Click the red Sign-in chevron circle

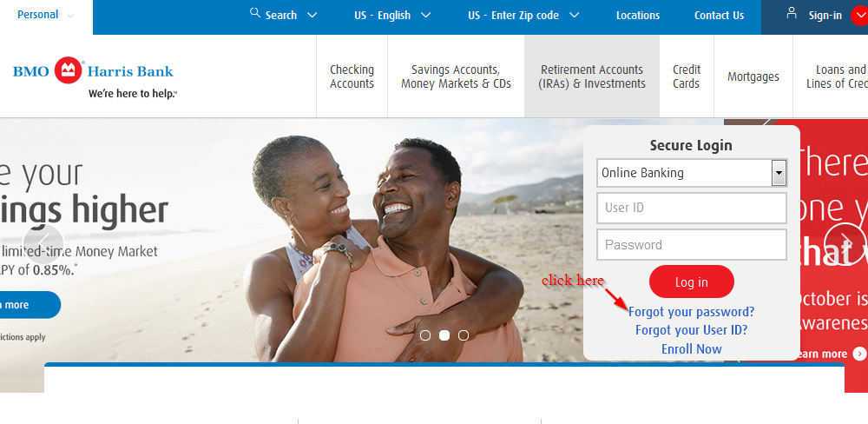[x=859, y=16]
